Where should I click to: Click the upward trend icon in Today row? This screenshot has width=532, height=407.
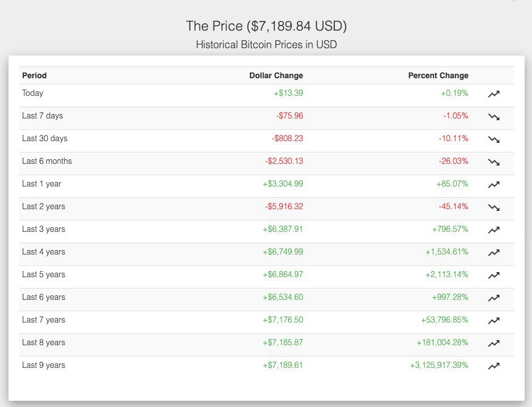(493, 94)
